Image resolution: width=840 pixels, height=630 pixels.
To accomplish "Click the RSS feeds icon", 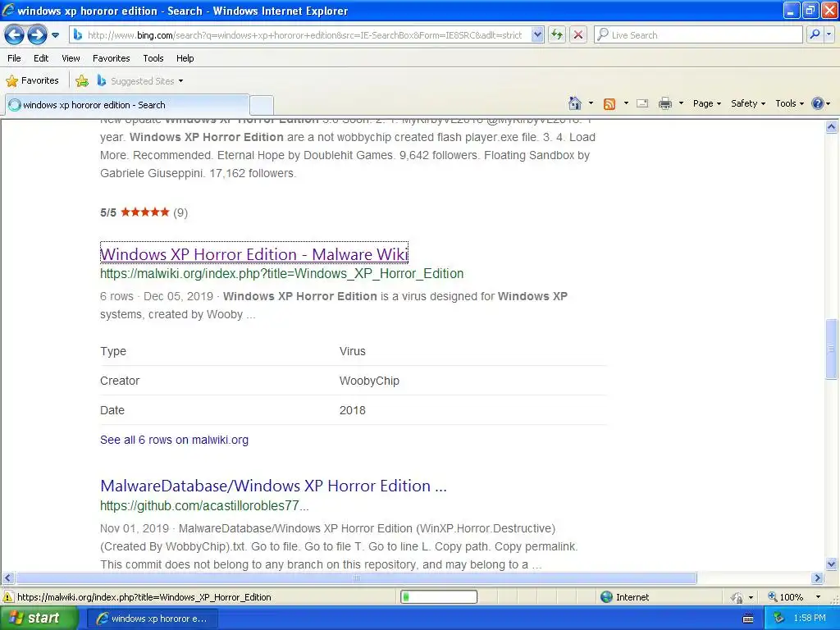I will pos(609,104).
